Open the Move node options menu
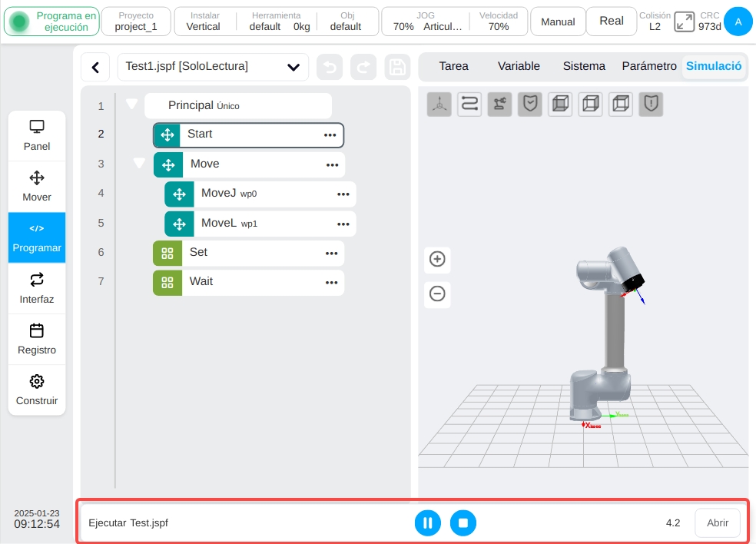The width and height of the screenshot is (756, 544). tap(332, 165)
